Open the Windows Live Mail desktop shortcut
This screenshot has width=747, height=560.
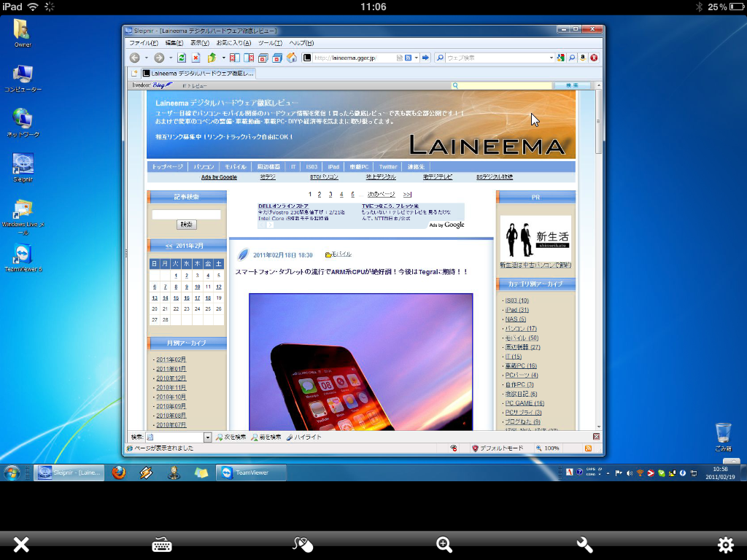click(23, 217)
